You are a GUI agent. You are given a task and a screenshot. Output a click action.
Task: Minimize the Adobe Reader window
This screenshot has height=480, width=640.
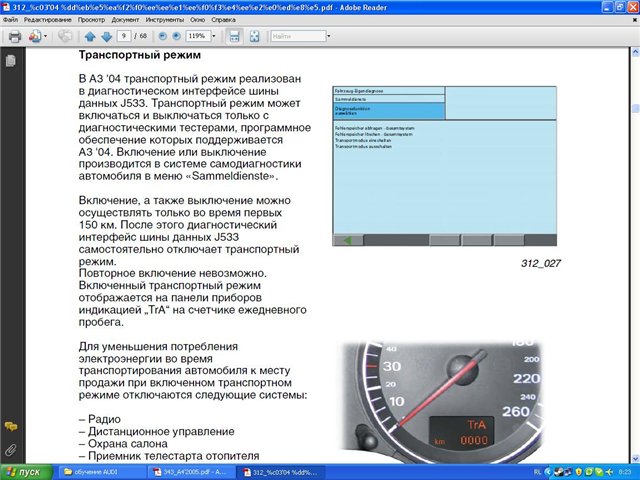pyautogui.click(x=608, y=7)
